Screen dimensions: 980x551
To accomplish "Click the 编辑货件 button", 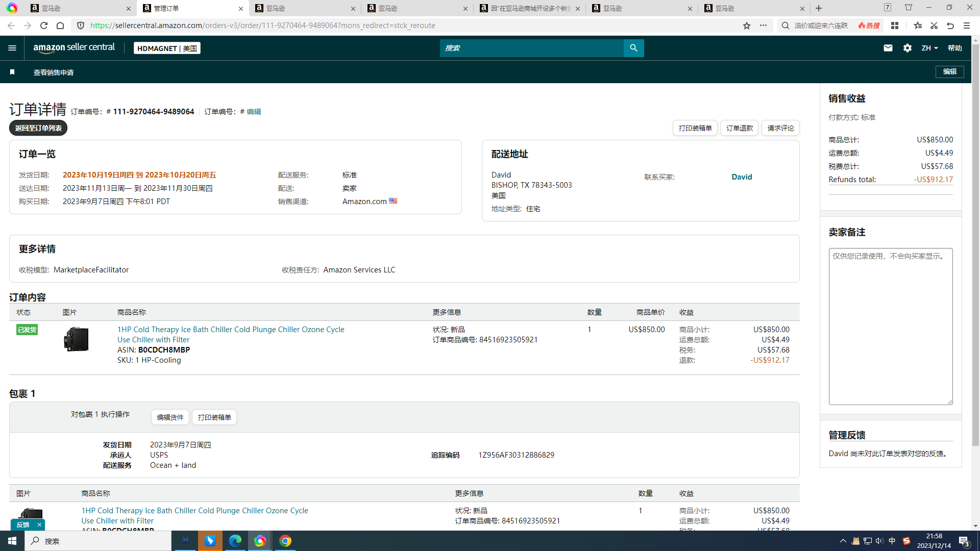I will [x=170, y=417].
